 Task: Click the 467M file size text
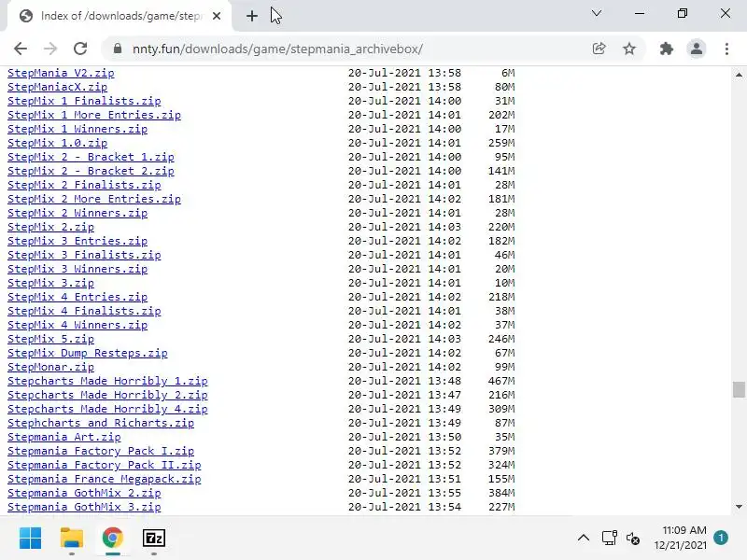[501, 381]
